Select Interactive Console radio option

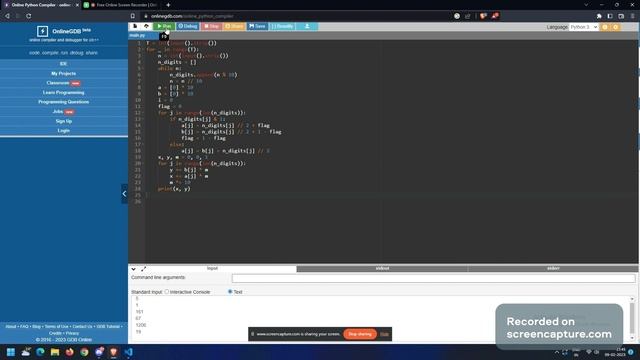[x=167, y=292]
